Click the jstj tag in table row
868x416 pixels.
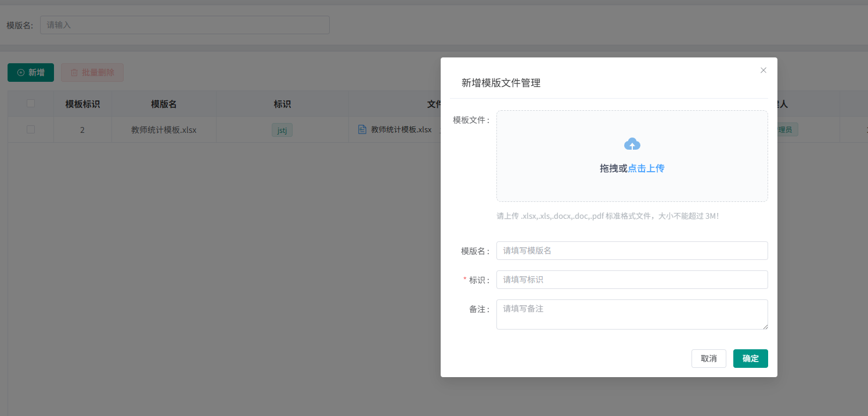click(282, 130)
